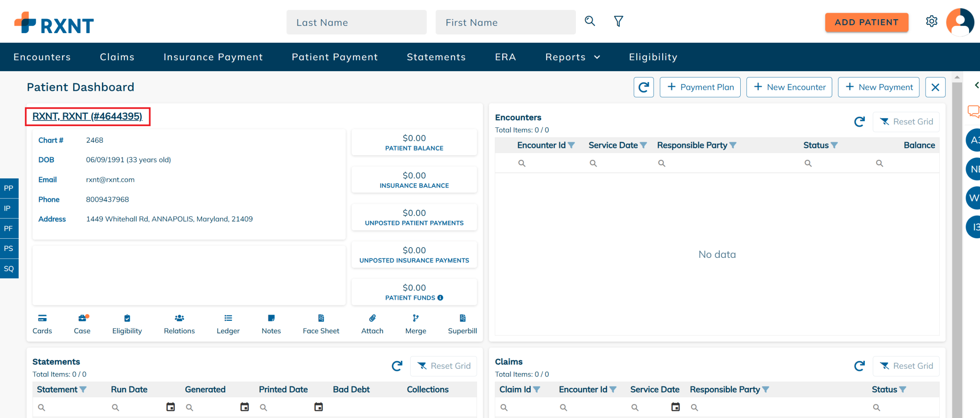This screenshot has width=980, height=418.
Task: Open the settings gear icon
Action: pyautogui.click(x=932, y=21)
